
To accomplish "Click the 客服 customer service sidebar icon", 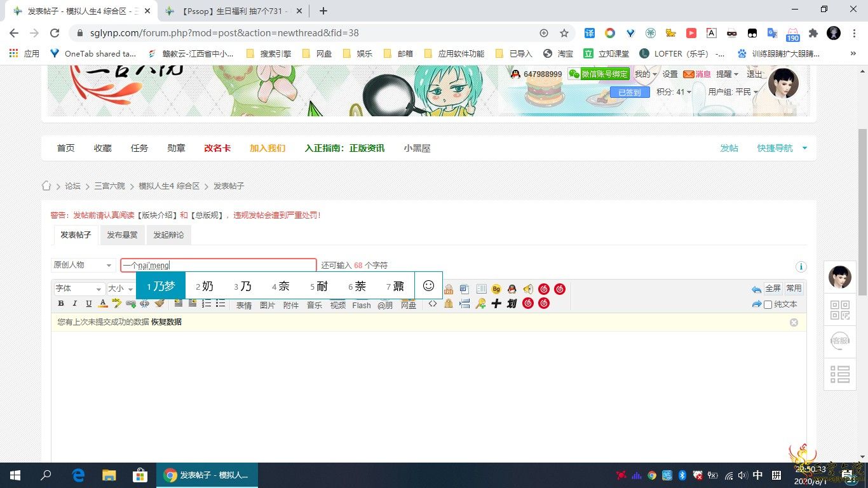I will coord(840,341).
